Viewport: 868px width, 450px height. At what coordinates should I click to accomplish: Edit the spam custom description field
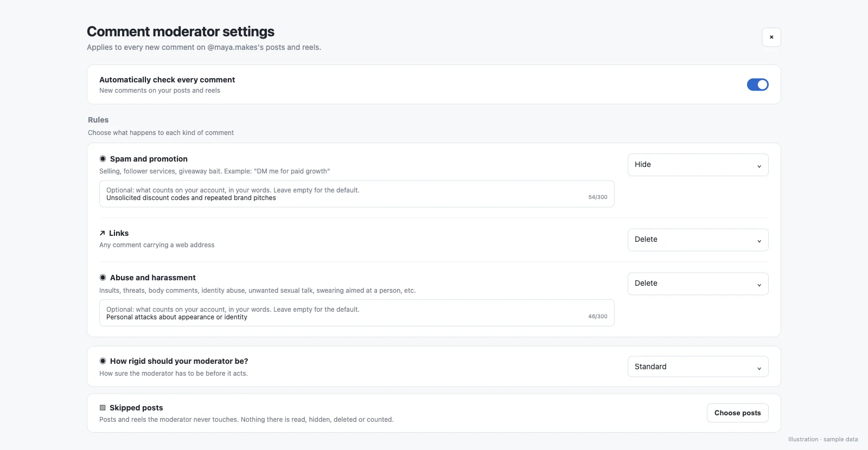click(357, 194)
